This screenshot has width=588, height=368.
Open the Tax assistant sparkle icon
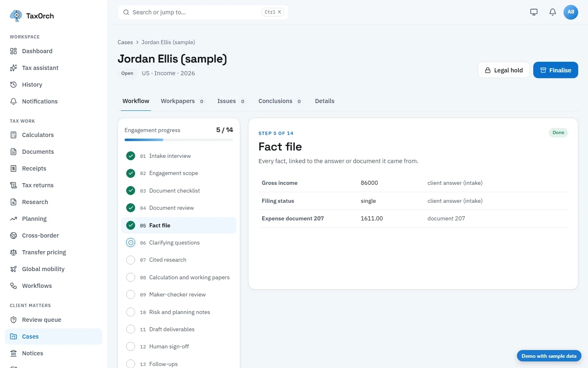click(x=13, y=68)
